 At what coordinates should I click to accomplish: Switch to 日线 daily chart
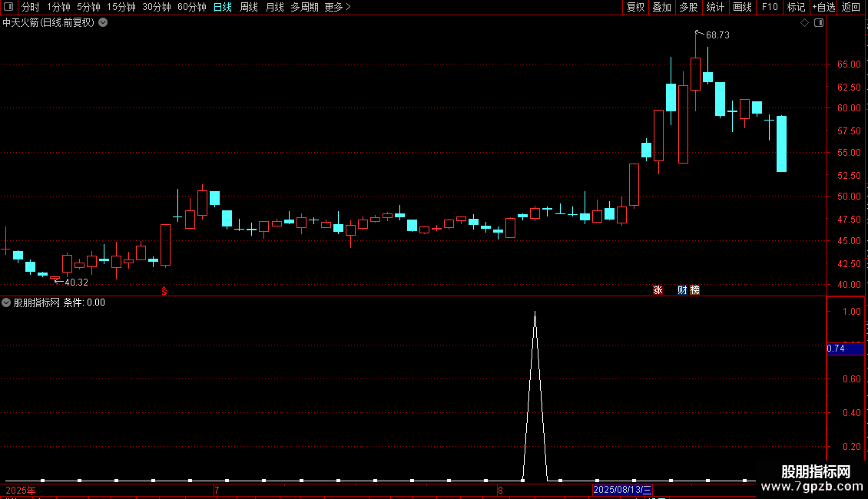223,7
